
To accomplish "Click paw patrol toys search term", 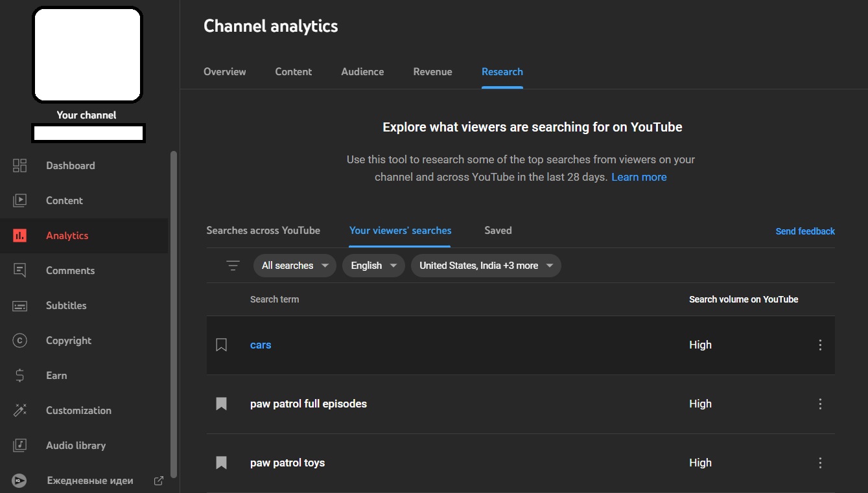I will coord(287,463).
